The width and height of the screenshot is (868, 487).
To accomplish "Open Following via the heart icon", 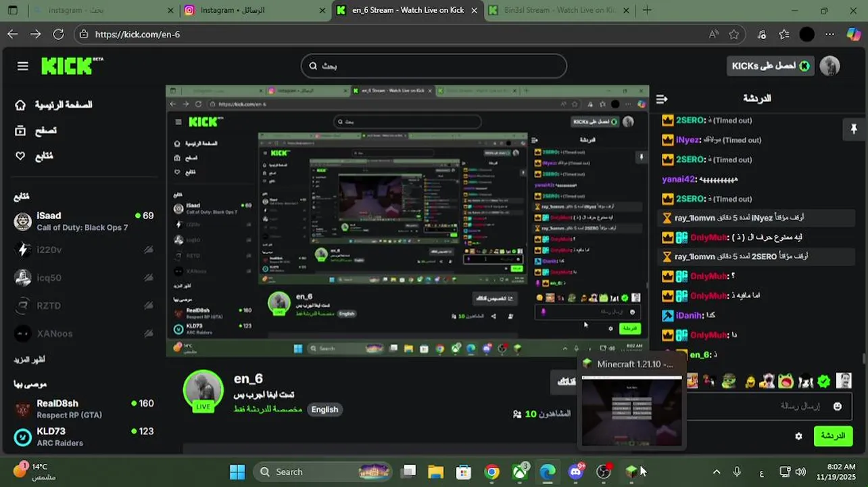I will coord(20,156).
